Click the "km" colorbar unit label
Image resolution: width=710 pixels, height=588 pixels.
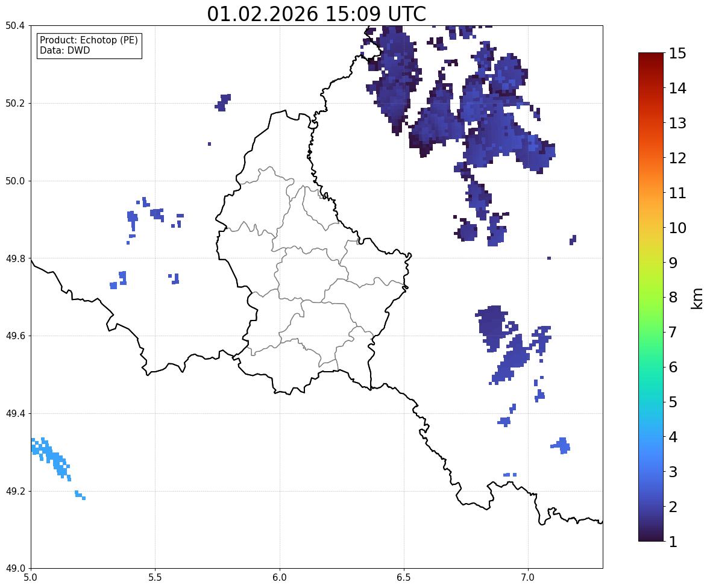pyautogui.click(x=697, y=299)
